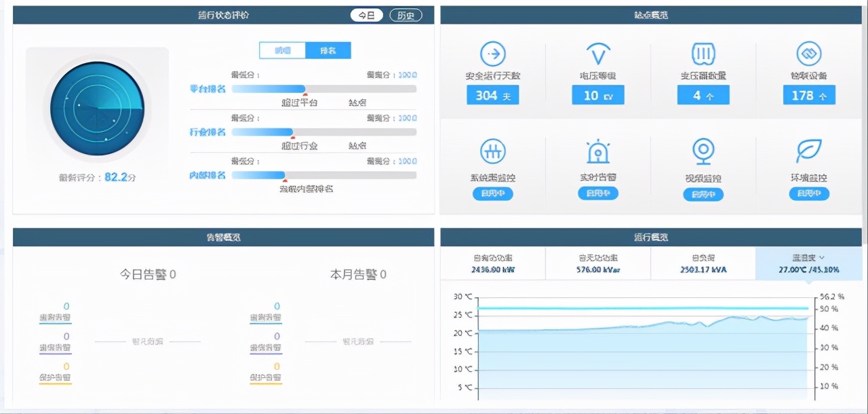Click the 10 kV value button
868x414 pixels.
point(598,95)
